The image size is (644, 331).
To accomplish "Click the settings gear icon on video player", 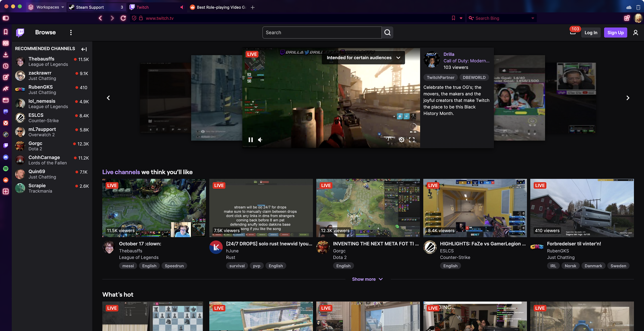I will coord(401,140).
